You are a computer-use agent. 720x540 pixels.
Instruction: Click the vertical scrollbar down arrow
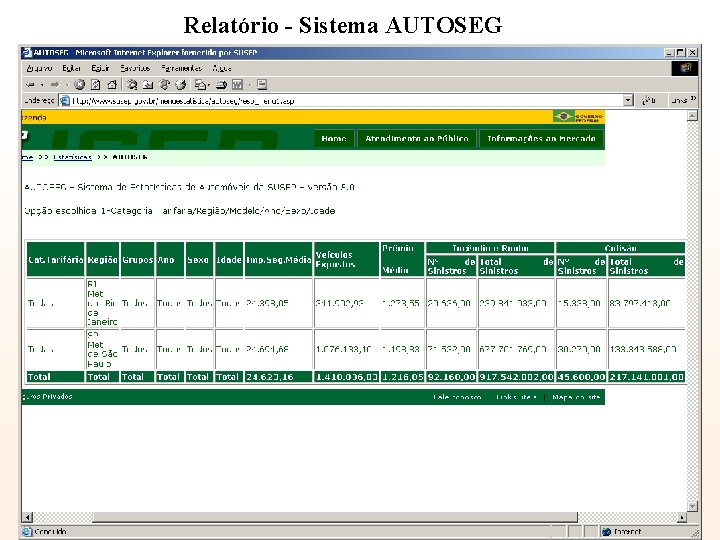[692, 506]
